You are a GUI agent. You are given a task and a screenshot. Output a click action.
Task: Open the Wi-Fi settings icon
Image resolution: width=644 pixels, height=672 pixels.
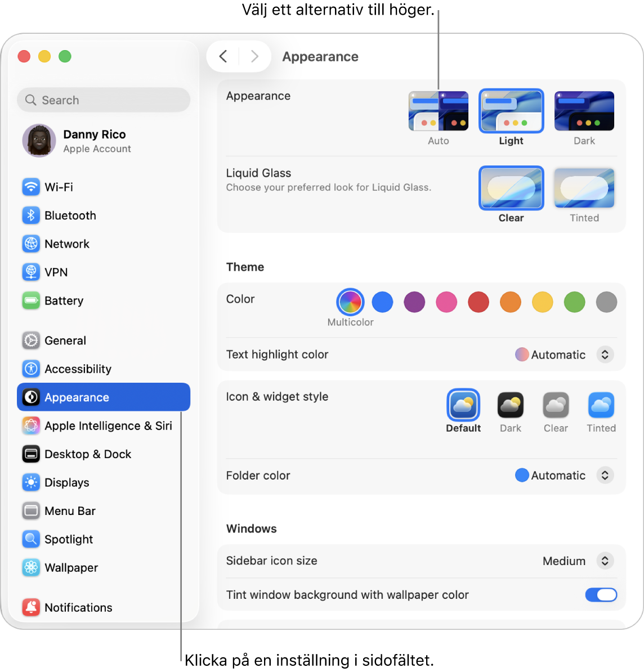point(31,187)
